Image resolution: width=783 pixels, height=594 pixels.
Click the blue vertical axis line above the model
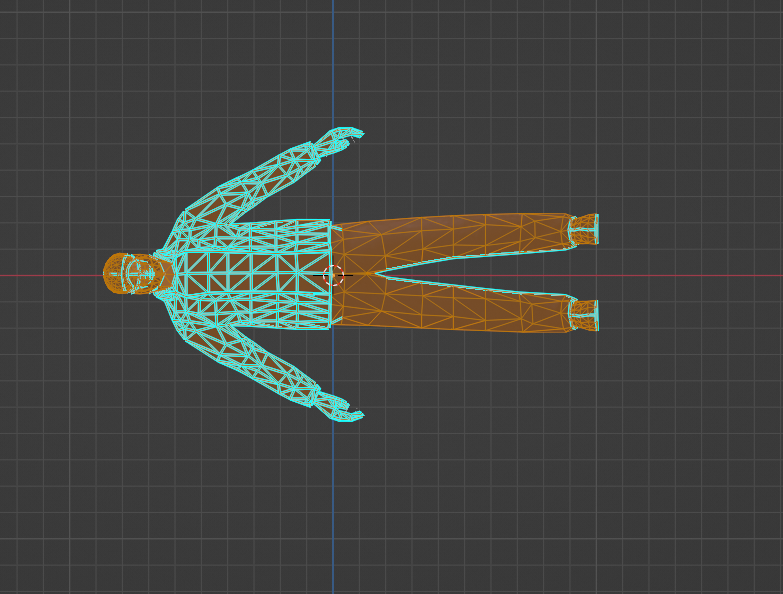333,60
